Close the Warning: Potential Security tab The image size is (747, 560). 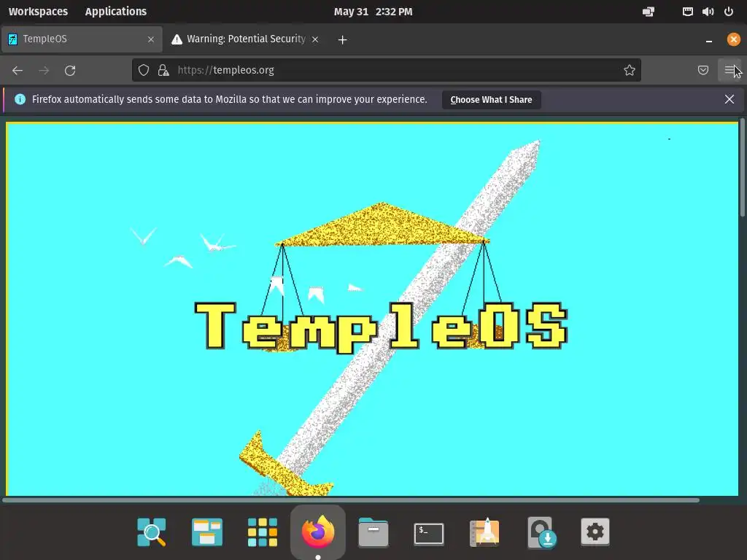(315, 39)
